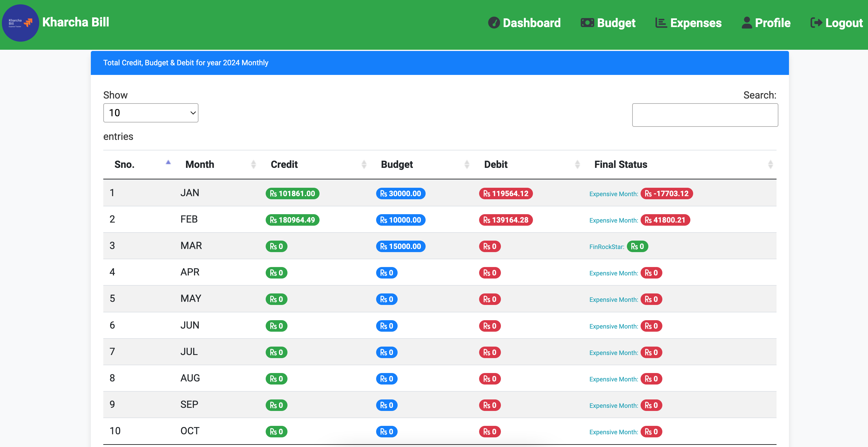Screen dimensions: 868x447
Task: Sort the Final Status column
Action: [x=771, y=164]
